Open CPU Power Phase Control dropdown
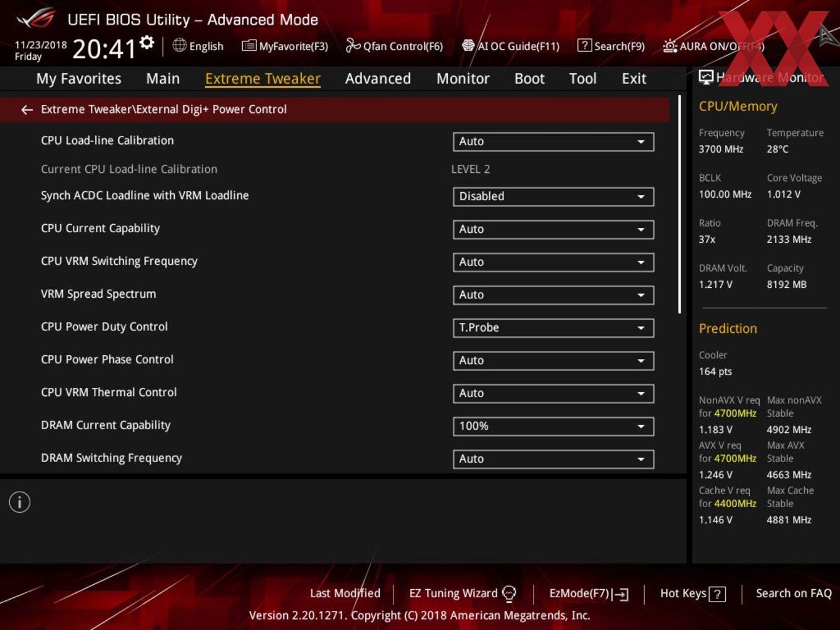Image resolution: width=840 pixels, height=630 pixels. tap(553, 360)
